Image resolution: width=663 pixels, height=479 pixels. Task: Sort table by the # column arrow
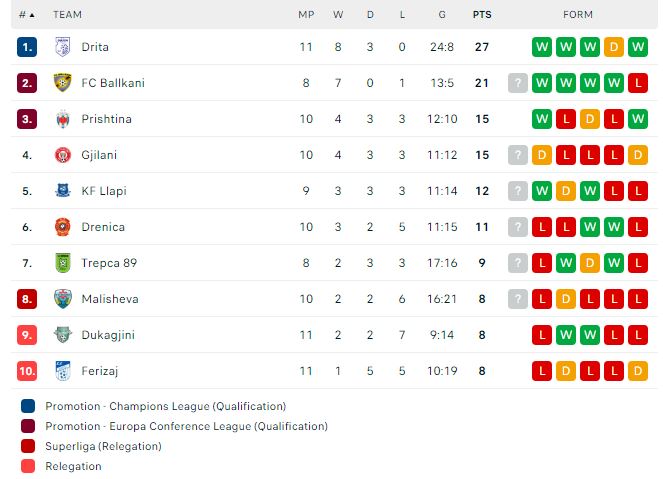coord(32,15)
